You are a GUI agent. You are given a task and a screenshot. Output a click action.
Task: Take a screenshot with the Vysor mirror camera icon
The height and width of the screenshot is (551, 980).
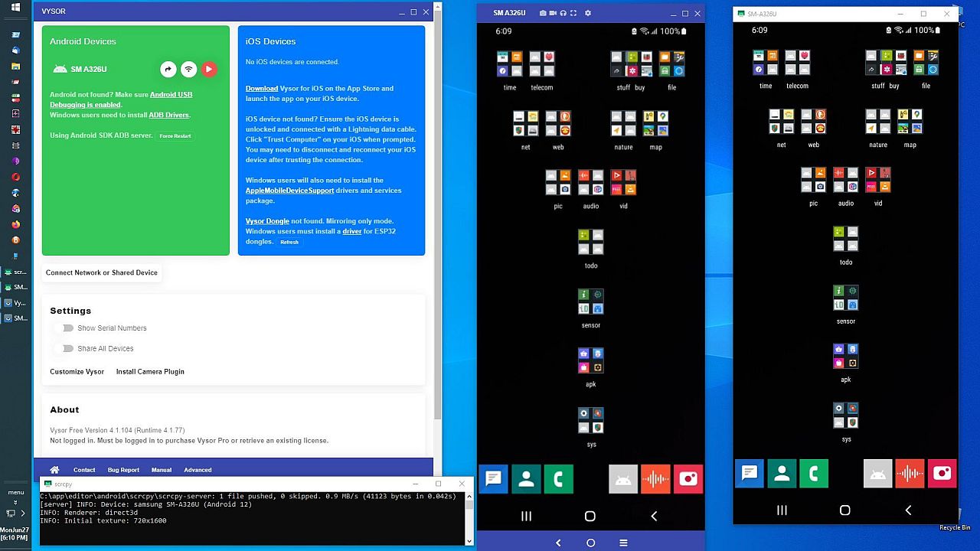[x=543, y=13]
